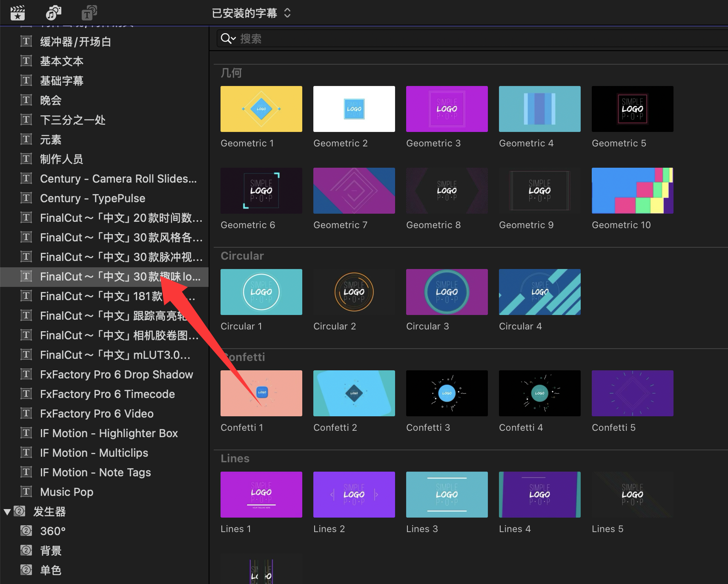Click the title icon beside 基本文本
Viewport: 728px width, 584px height.
pos(26,61)
